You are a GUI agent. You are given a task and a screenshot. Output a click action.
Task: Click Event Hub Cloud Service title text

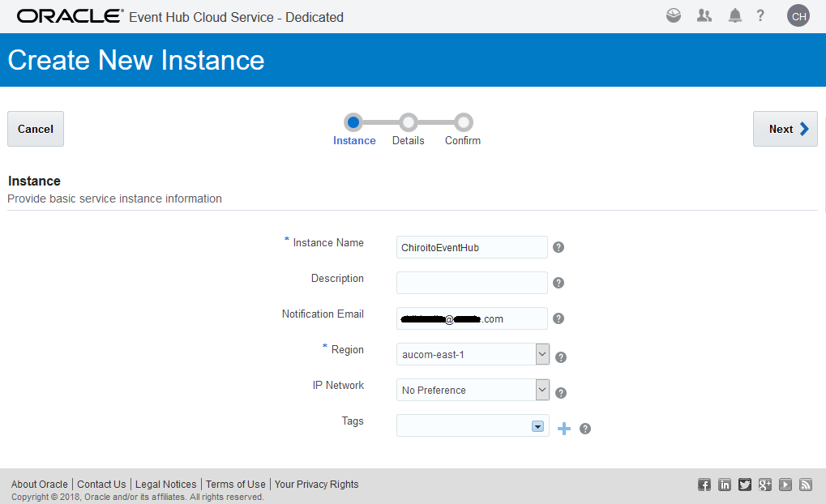tap(236, 17)
